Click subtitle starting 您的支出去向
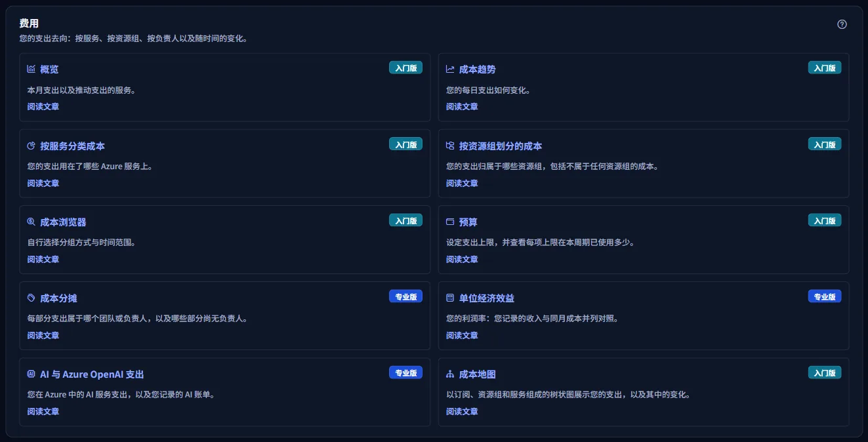The width and height of the screenshot is (868, 442). 133,39
